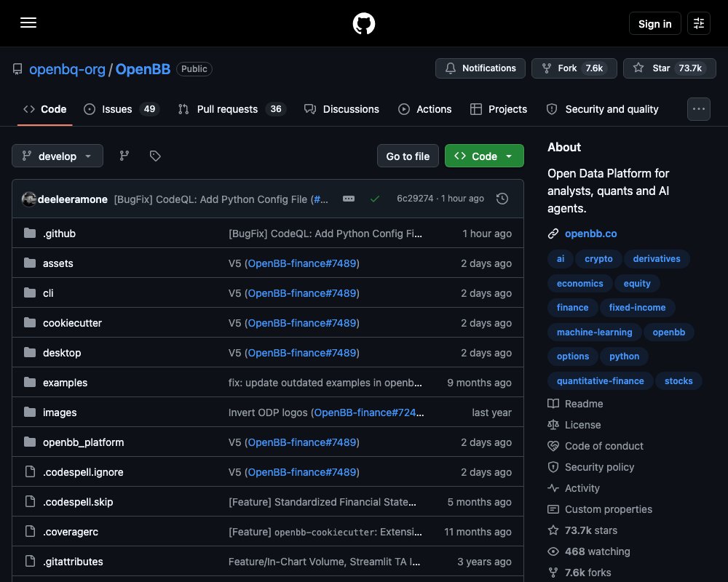The image size is (728, 582).
Task: Visit the openbb.co website link
Action: (x=590, y=234)
